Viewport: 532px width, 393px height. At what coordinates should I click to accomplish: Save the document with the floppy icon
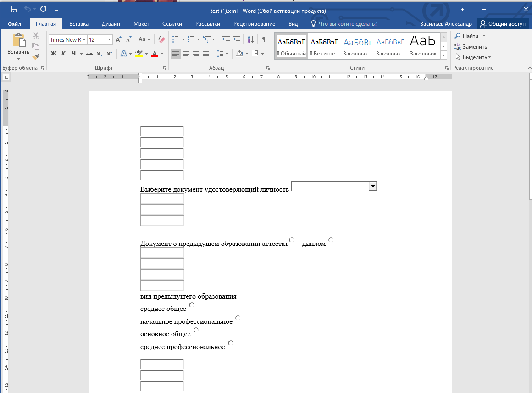point(14,9)
